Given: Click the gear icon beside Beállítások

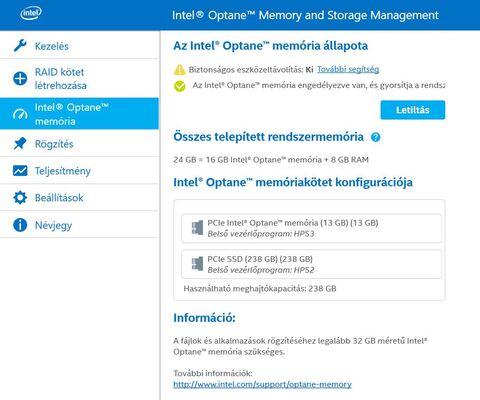Looking at the screenshot, I should pos(20,197).
